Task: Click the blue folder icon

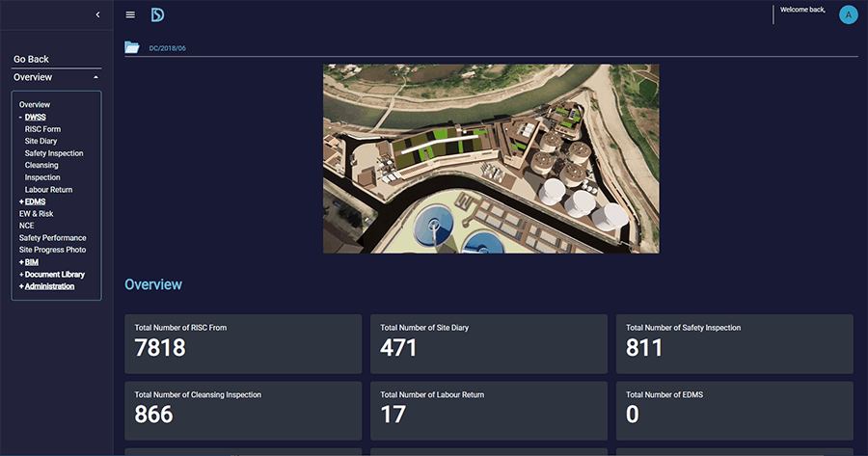Action: (x=132, y=47)
